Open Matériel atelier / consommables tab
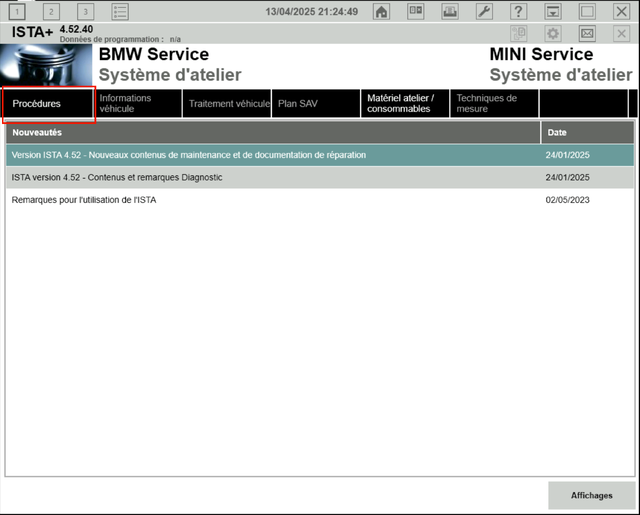Viewport: 640px width, 515px height. tap(405, 104)
